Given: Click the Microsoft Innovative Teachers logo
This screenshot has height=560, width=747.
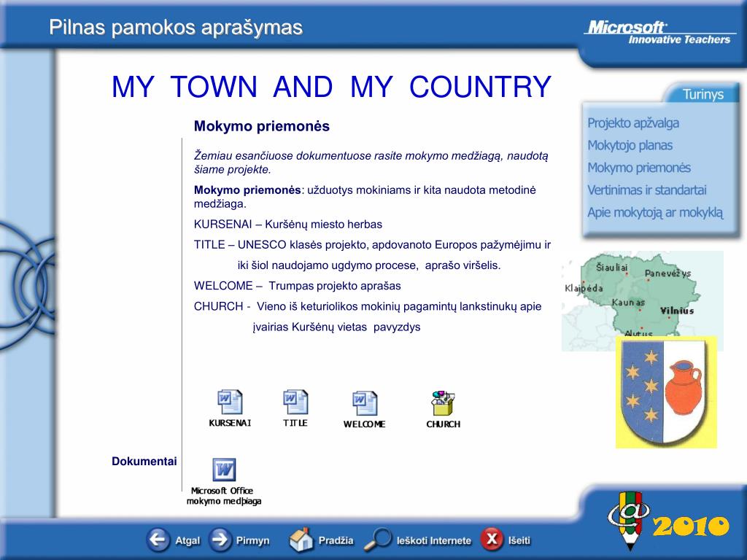Looking at the screenshot, I should (x=659, y=32).
